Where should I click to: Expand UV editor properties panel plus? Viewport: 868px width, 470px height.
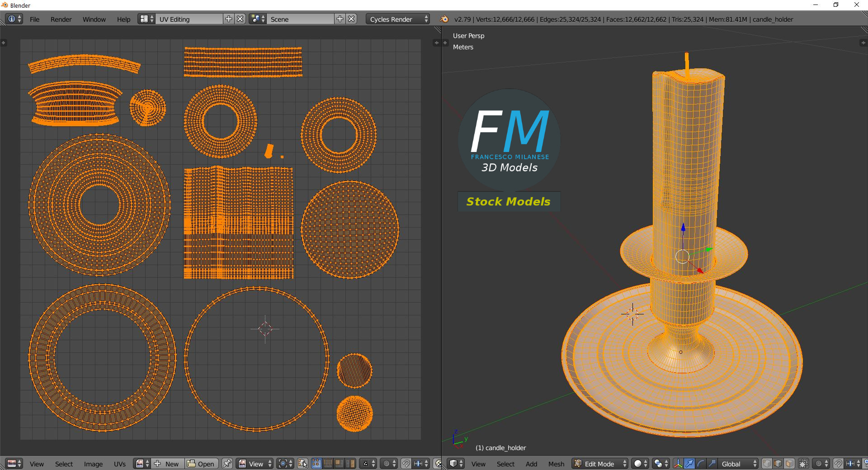(x=436, y=43)
